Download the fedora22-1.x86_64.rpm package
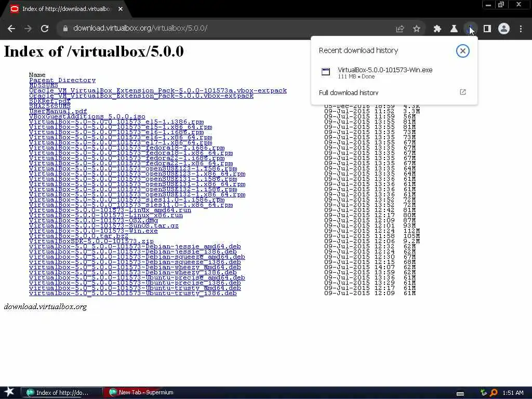 131,163
